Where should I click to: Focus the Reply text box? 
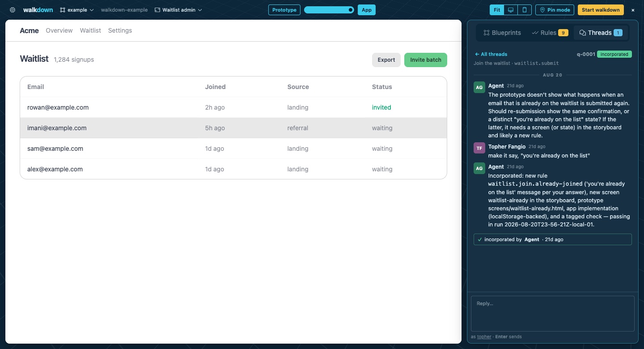pos(553,313)
